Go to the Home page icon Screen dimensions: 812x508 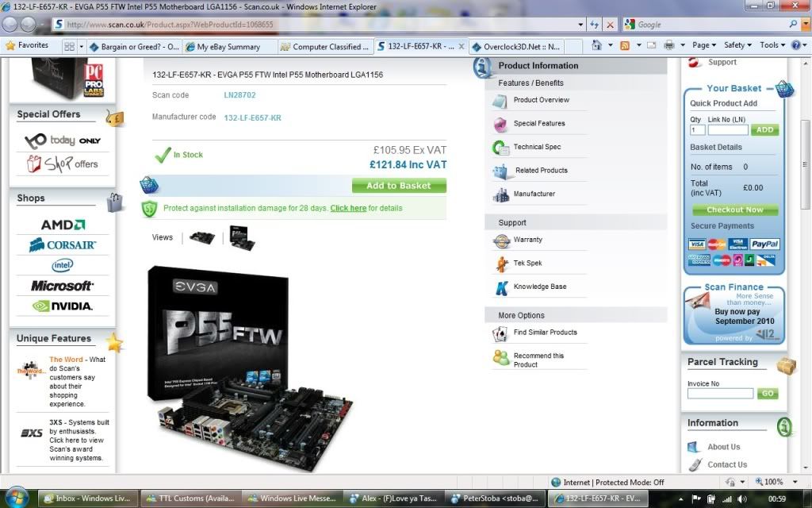[x=596, y=45]
